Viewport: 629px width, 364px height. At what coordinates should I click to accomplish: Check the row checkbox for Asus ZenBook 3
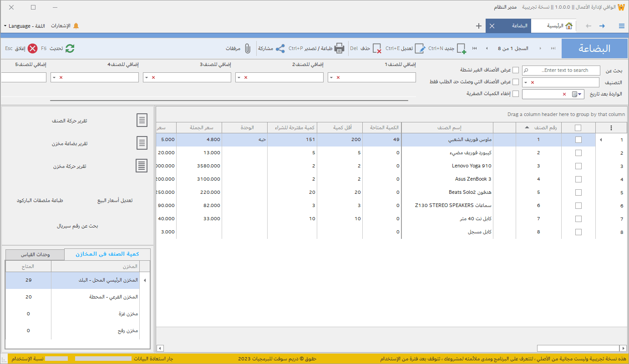[578, 179]
